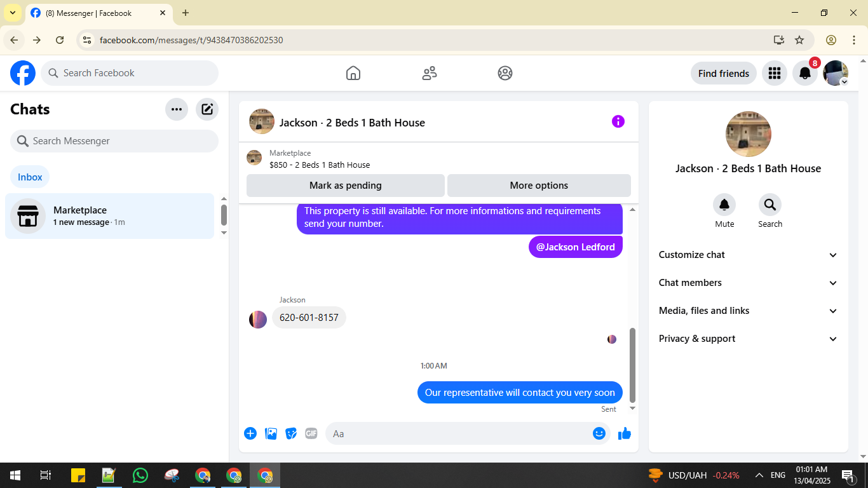Screen dimensions: 868x488
Task: Open Chrome three-dot menu
Action: point(854,40)
